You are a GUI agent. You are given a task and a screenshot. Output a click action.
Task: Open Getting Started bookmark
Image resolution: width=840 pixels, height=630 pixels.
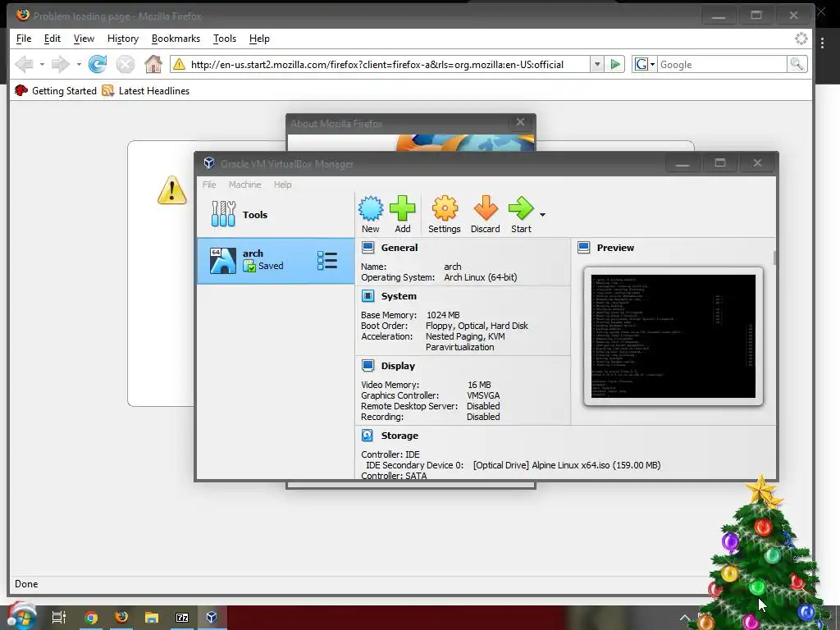point(56,90)
